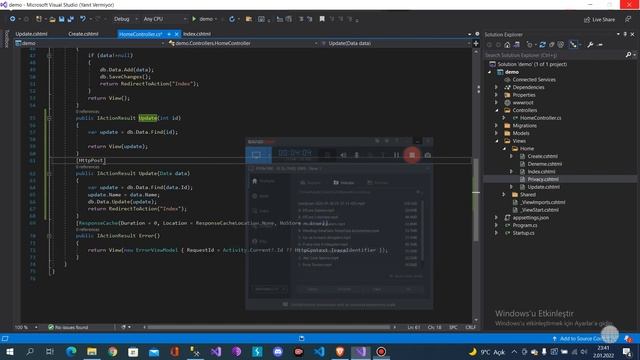Switch to the Create.cshtml tab
Screen dimensions: 640x360
tap(83, 34)
